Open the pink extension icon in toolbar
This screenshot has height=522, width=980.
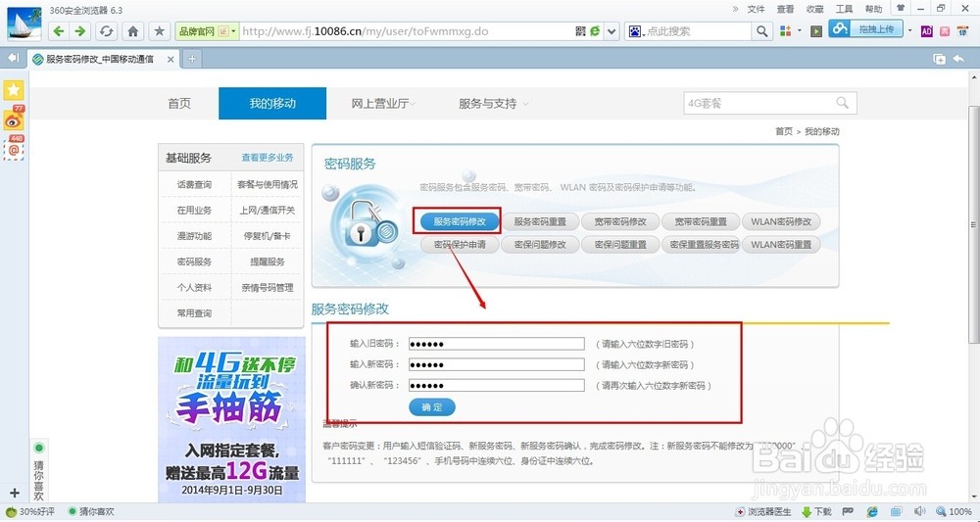tap(945, 30)
